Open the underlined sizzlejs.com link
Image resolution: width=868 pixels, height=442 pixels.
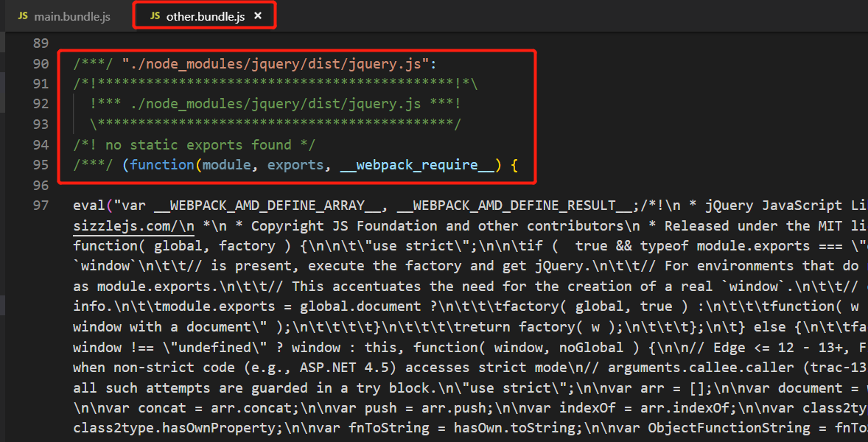[x=134, y=226]
